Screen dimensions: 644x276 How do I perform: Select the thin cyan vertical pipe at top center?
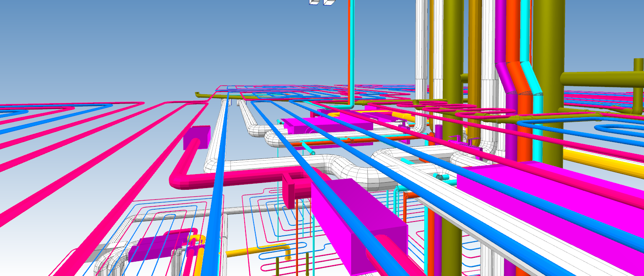point(352,51)
